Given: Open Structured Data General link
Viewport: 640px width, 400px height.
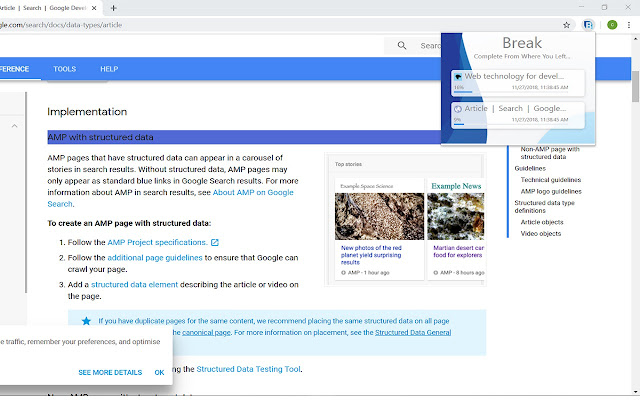Looking at the screenshot, I should pos(413,333).
